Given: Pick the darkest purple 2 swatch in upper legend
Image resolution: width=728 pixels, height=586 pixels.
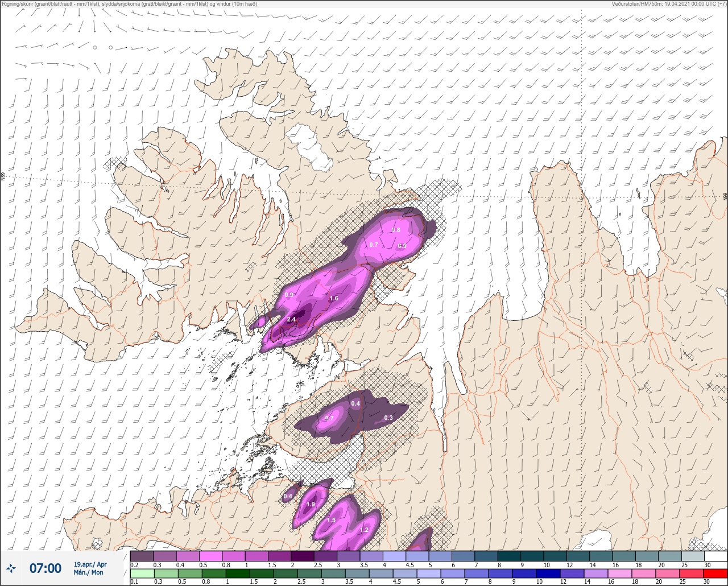Looking at the screenshot, I should pos(302,556).
